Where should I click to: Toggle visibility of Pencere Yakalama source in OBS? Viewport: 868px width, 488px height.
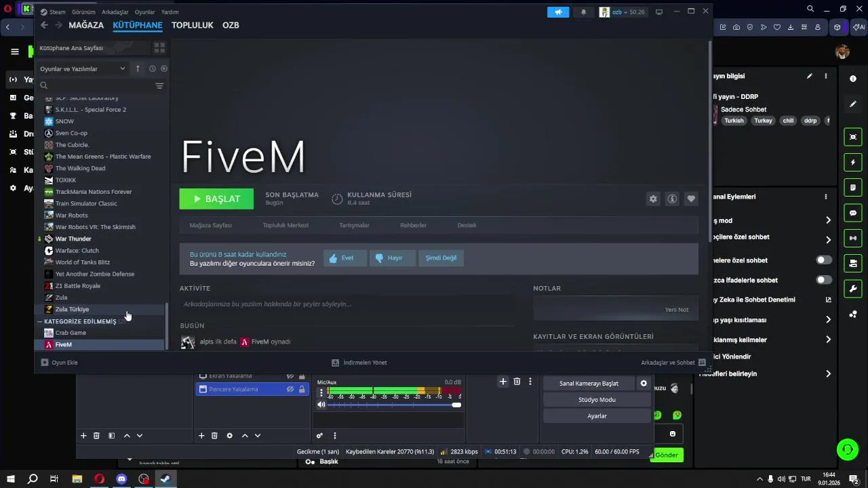[x=290, y=389]
